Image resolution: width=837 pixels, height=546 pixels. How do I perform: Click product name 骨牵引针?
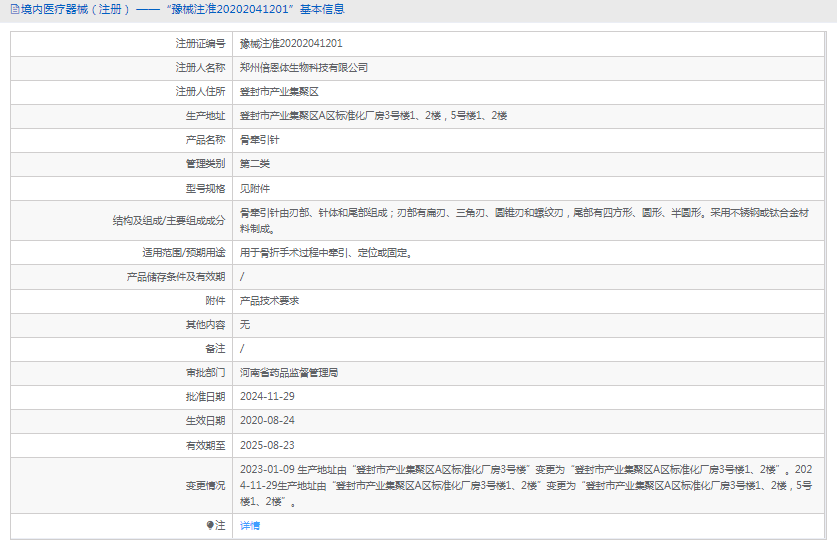click(x=259, y=140)
